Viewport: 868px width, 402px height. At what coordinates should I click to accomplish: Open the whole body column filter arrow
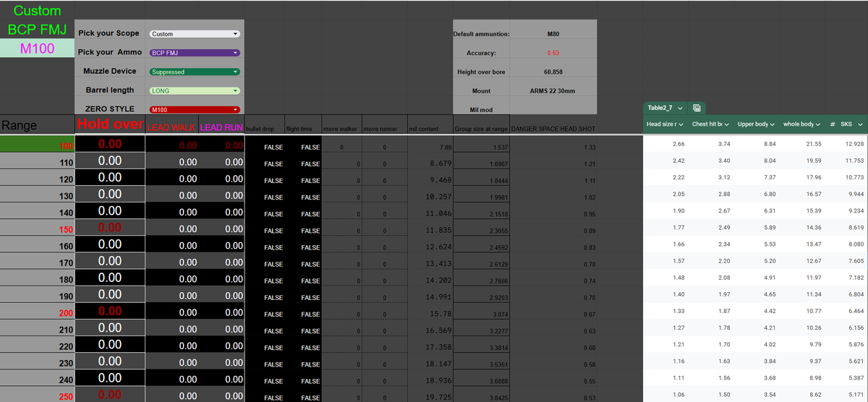[x=817, y=124]
